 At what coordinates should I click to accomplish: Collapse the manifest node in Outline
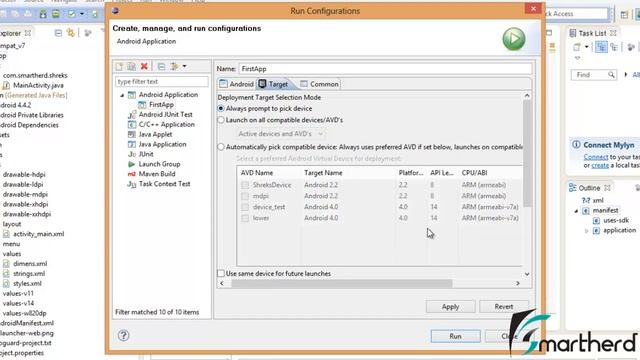coord(576,211)
